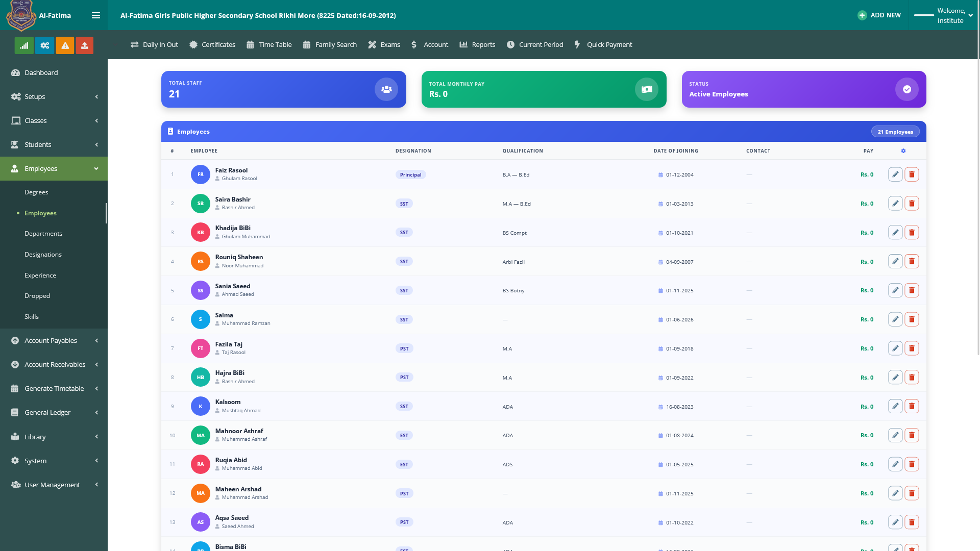Click the Active Employees status check icon

point(907,89)
